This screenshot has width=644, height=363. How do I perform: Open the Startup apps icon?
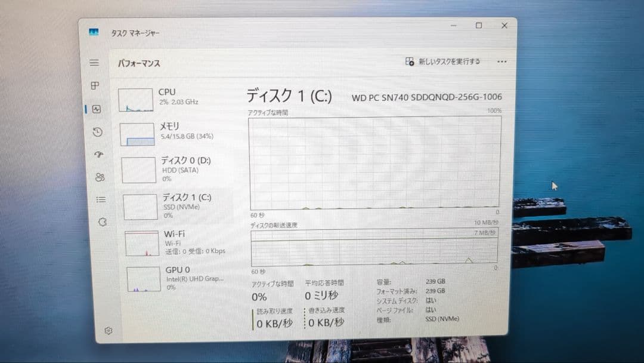(98, 155)
